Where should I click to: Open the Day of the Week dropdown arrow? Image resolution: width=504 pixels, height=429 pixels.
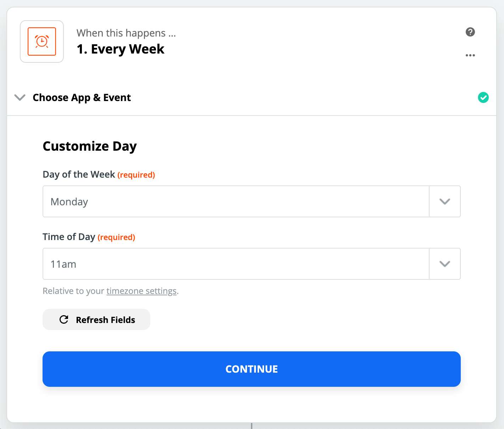coord(444,201)
